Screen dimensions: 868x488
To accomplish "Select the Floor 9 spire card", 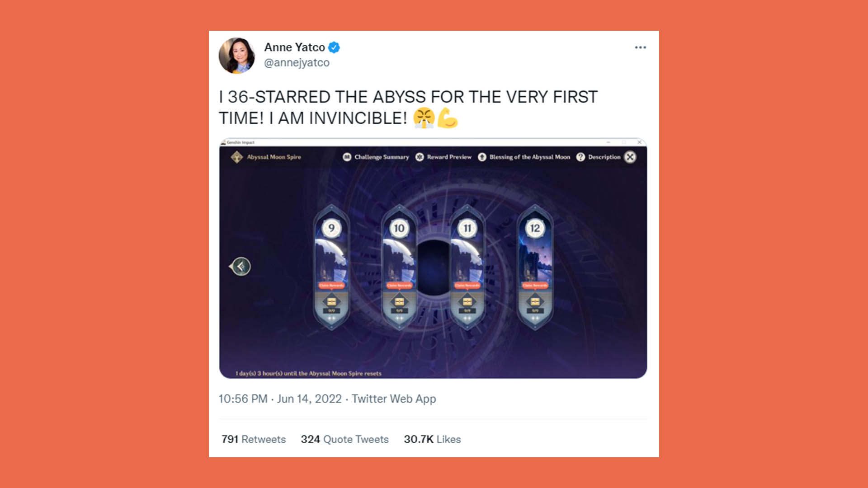I will 331,267.
